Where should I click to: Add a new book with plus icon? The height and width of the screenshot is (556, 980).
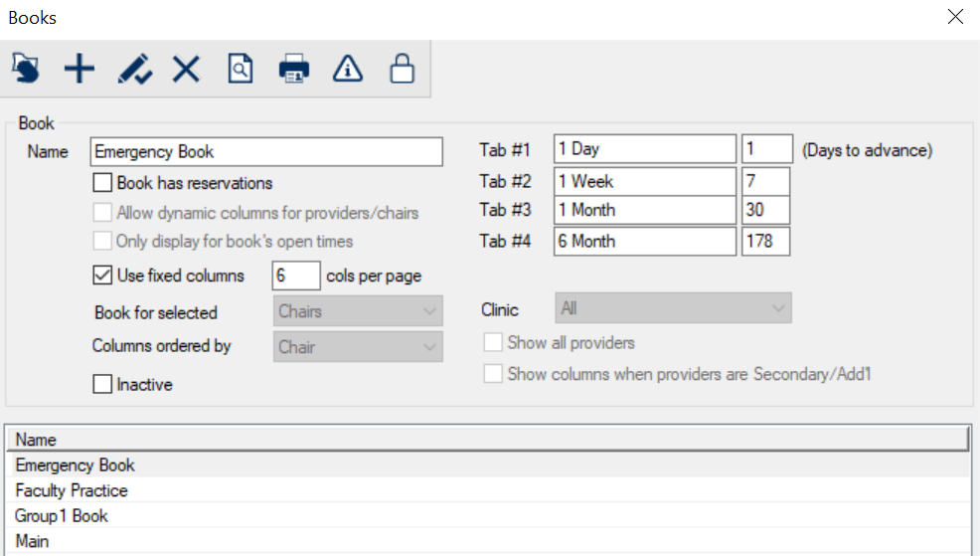tap(79, 69)
